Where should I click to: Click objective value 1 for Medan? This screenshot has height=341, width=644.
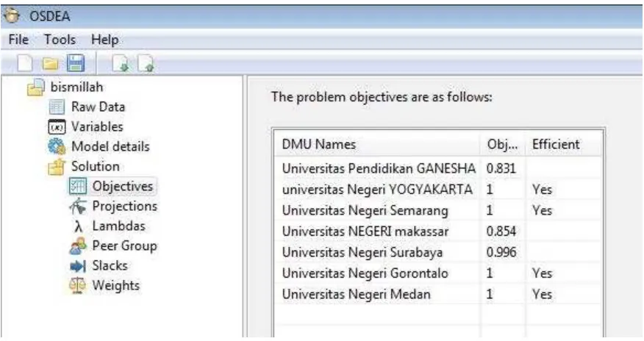click(x=490, y=294)
